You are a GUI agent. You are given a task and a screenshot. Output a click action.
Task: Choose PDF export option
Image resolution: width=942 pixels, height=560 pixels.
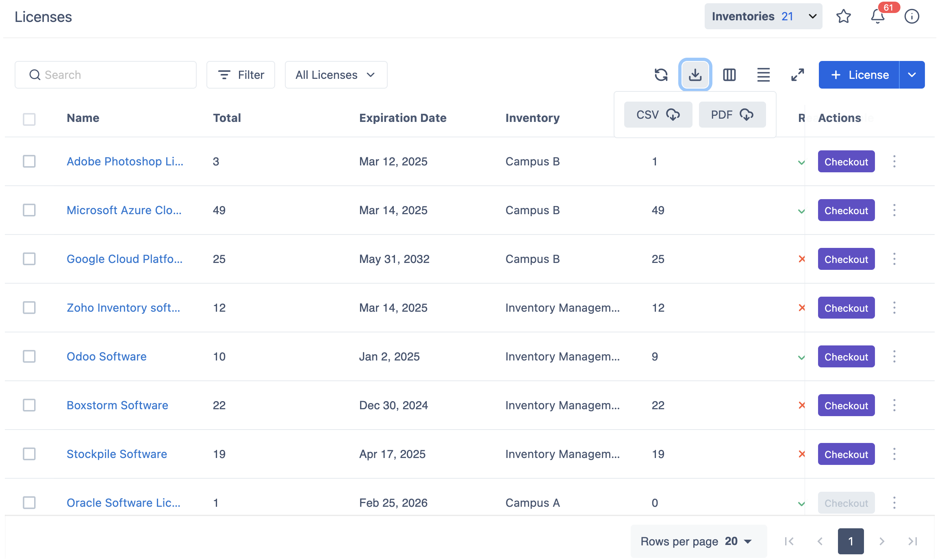[x=732, y=115]
